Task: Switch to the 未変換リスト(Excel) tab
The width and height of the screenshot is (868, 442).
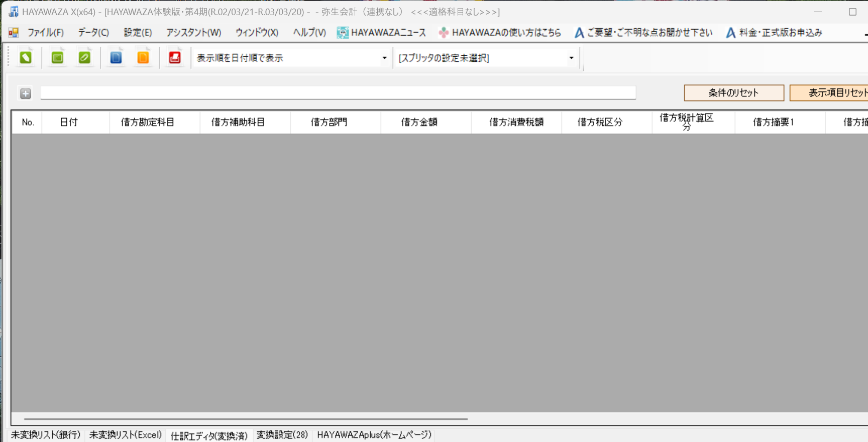Action: 126,435
